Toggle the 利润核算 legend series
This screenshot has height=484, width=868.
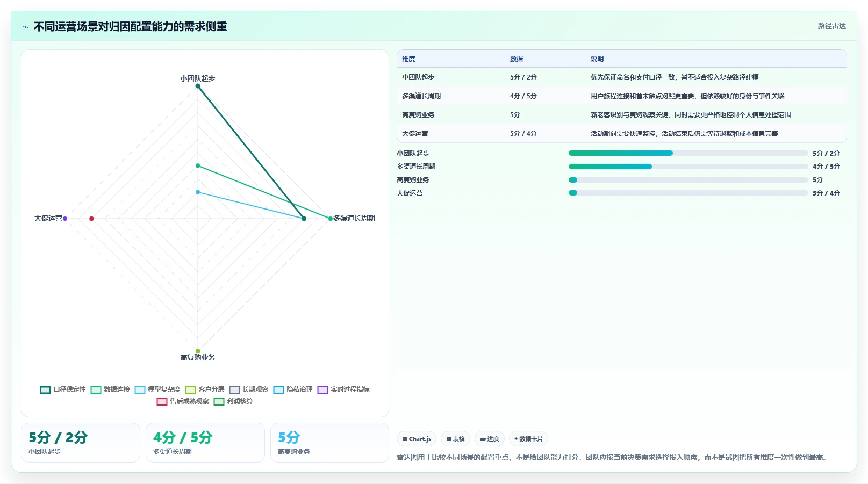(233, 401)
